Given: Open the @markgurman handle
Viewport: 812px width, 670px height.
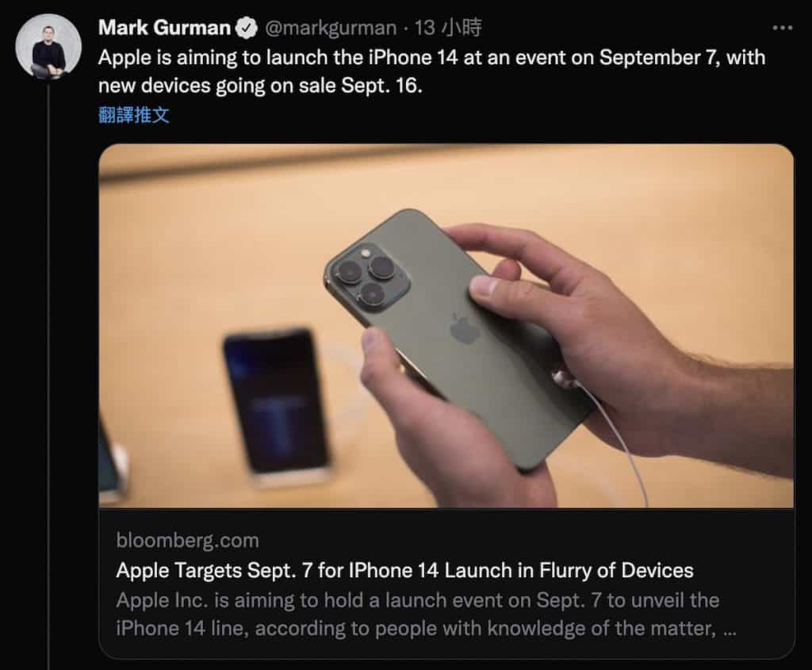Looking at the screenshot, I should [x=331, y=28].
